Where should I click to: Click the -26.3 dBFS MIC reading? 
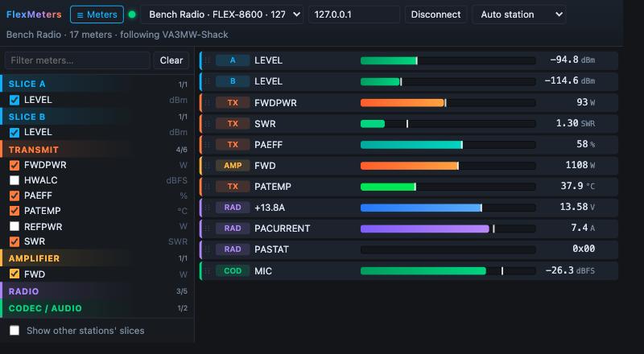click(570, 270)
